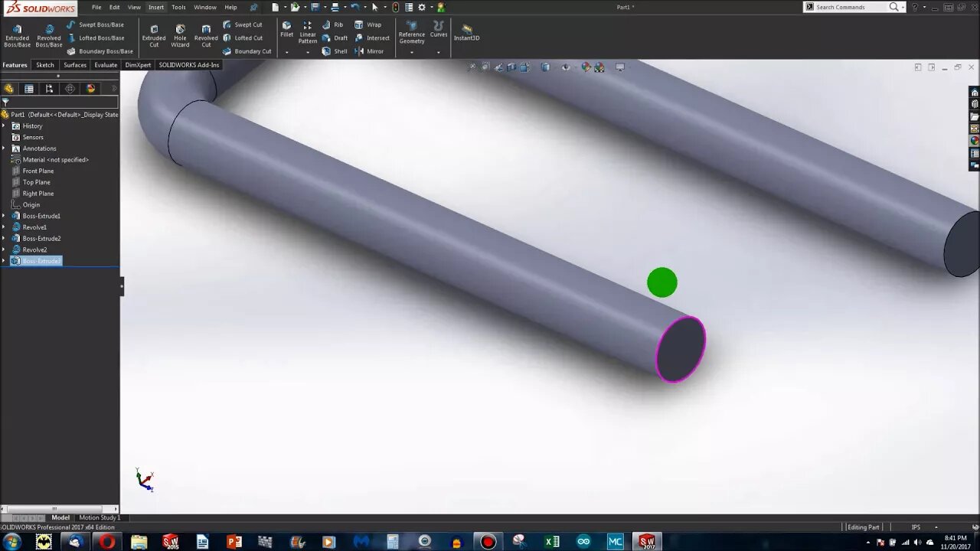Apply the Draft feature
The image size is (980, 551).
tap(335, 37)
